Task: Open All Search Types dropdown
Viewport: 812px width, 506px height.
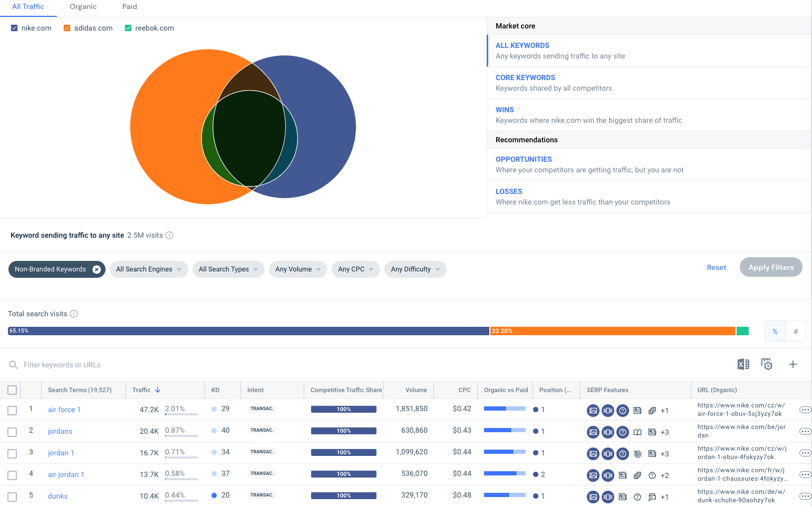Action: pos(228,269)
